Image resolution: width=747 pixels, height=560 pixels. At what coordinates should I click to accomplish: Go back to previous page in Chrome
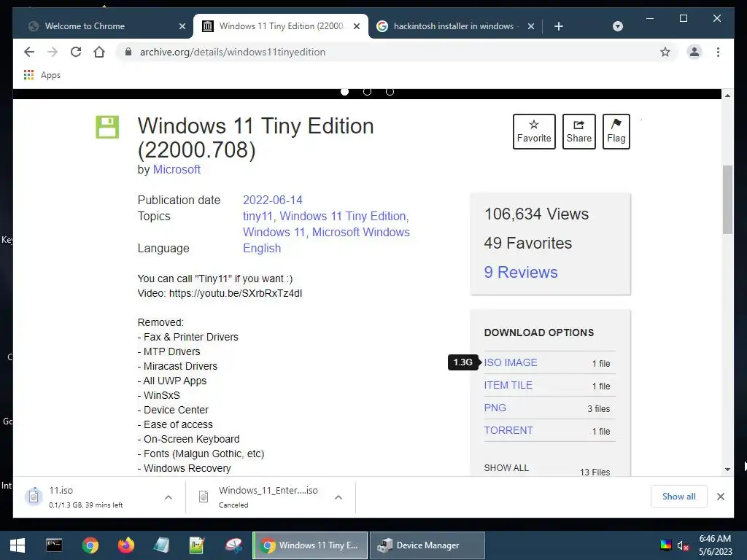29,52
